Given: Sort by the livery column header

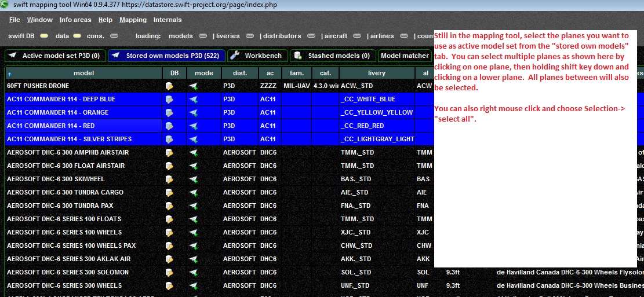Looking at the screenshot, I should click(x=377, y=73).
